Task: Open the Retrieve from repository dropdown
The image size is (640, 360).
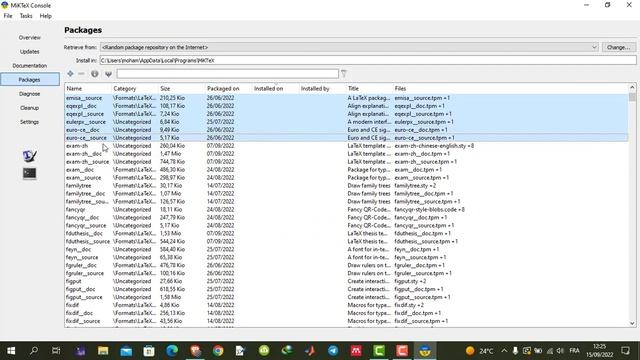Action: (349, 47)
